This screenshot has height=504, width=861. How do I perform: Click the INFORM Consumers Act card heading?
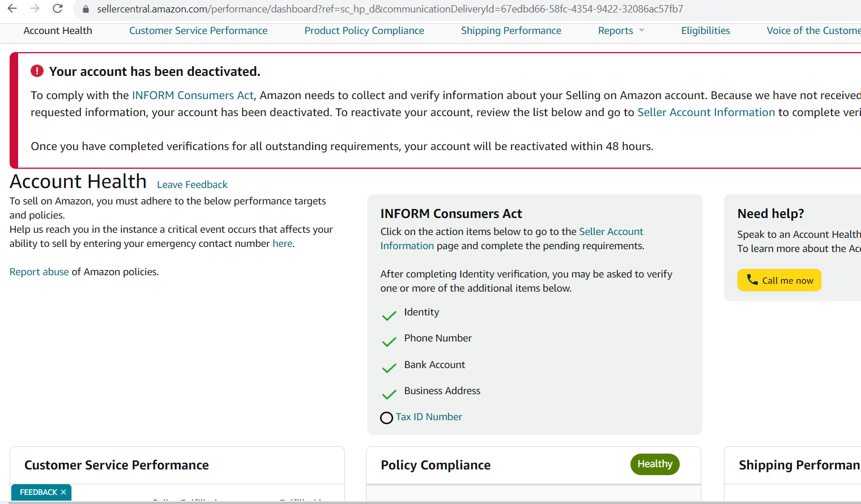pyautogui.click(x=451, y=213)
